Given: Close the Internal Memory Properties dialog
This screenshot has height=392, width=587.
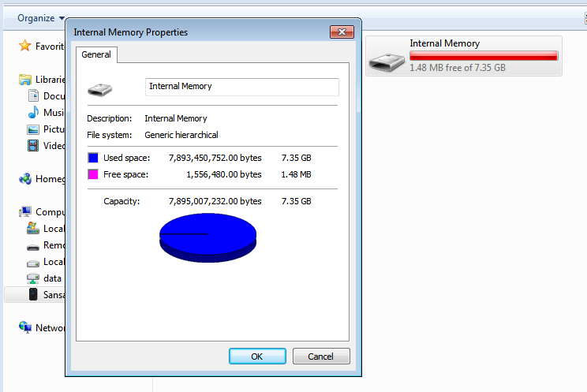Looking at the screenshot, I should coord(342,32).
